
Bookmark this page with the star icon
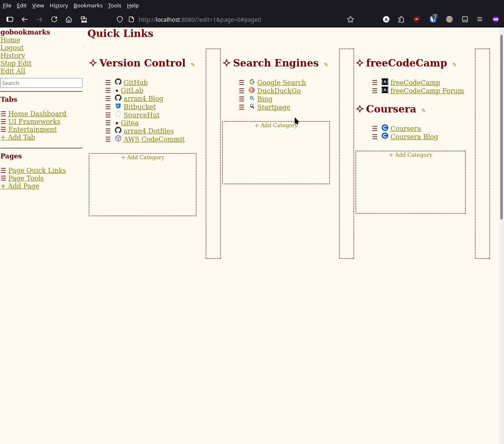pos(351,19)
